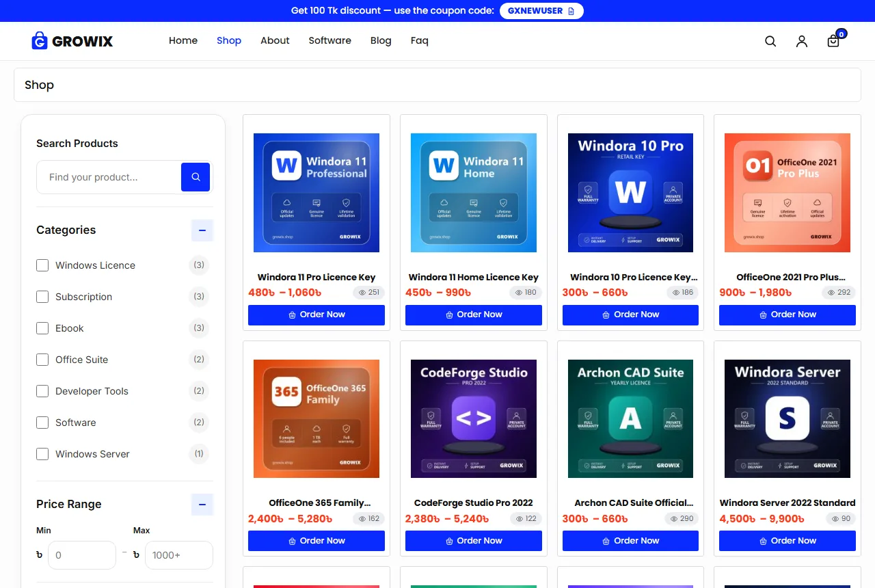The width and height of the screenshot is (875, 588).
Task: Open Windora 10 Pro Licence Key title
Action: point(634,277)
